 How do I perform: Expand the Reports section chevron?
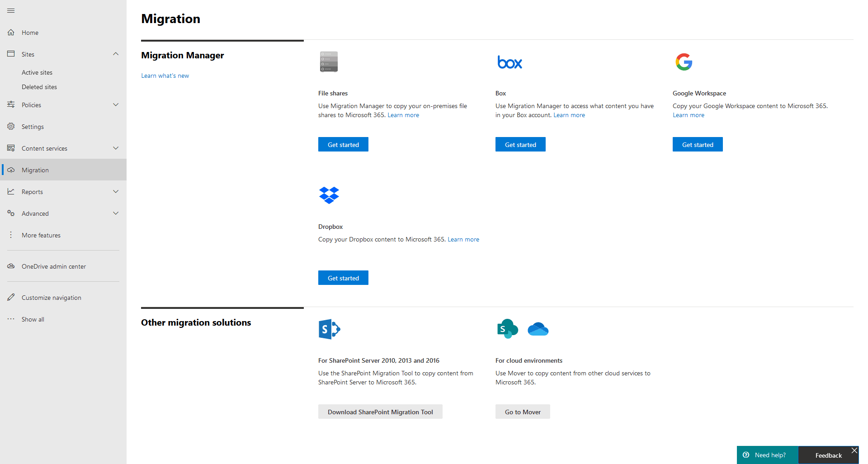116,191
